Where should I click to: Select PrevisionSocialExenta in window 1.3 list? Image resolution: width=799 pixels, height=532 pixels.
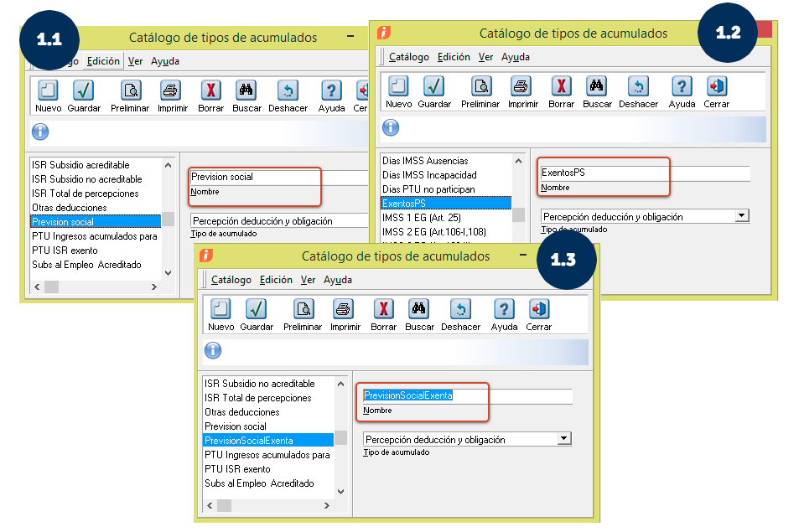click(x=268, y=441)
